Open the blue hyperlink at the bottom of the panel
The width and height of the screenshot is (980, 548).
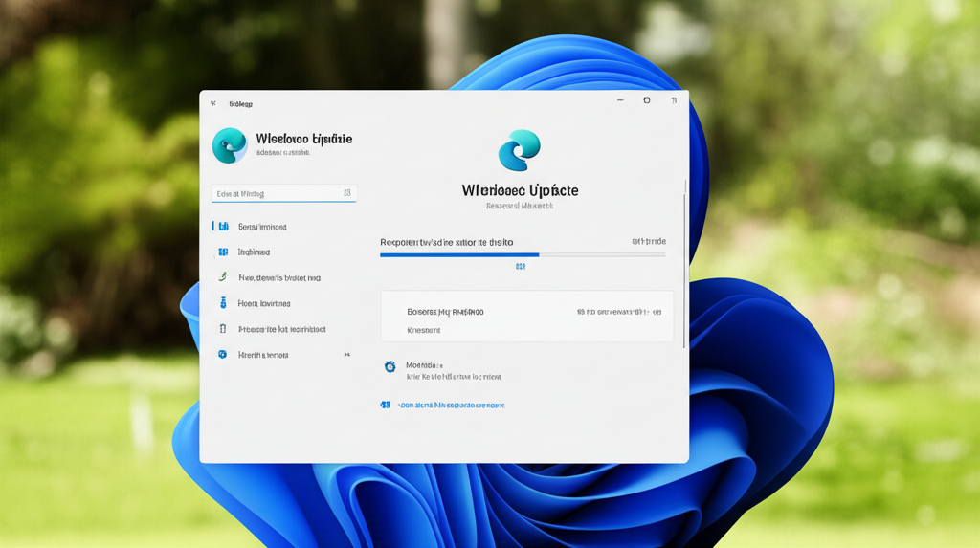point(449,405)
